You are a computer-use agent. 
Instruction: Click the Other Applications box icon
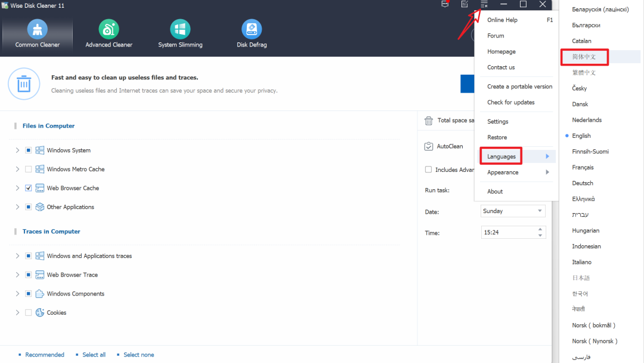tap(40, 207)
